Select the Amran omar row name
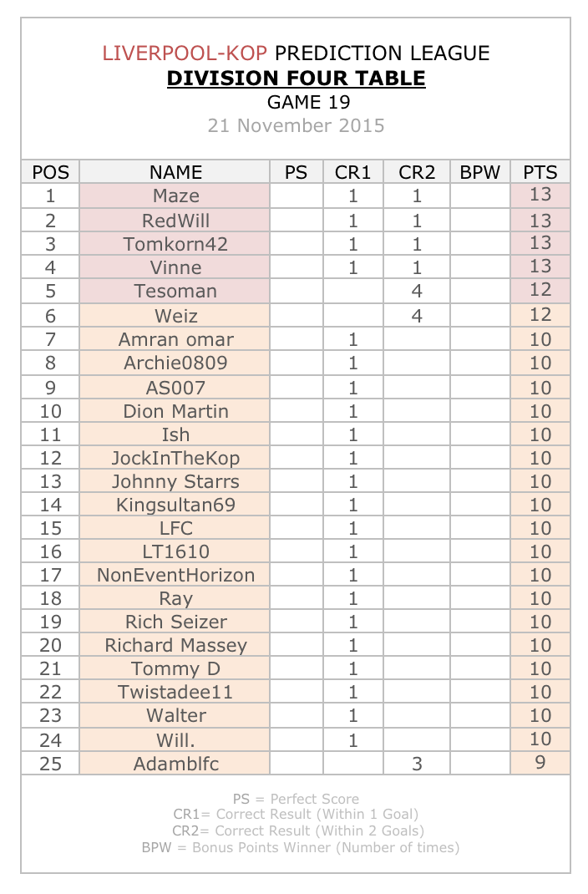 pyautogui.click(x=175, y=340)
